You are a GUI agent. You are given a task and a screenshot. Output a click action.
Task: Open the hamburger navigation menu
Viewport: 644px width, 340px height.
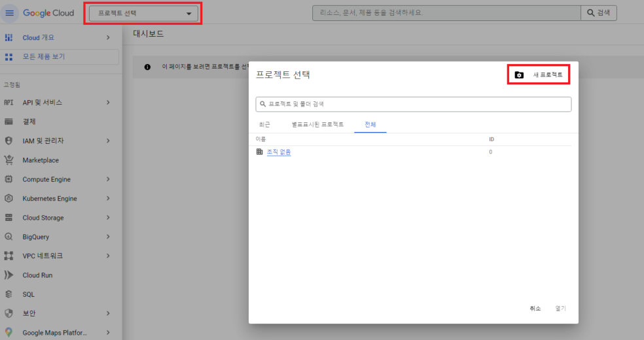pos(9,13)
